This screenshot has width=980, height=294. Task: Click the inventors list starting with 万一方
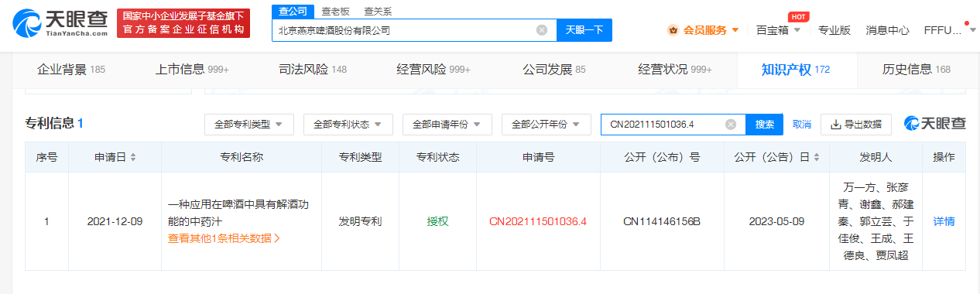(875, 221)
